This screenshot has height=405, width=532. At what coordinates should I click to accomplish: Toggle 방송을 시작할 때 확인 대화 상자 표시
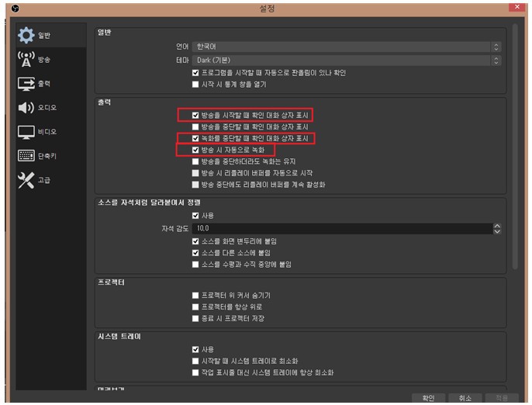[195, 115]
